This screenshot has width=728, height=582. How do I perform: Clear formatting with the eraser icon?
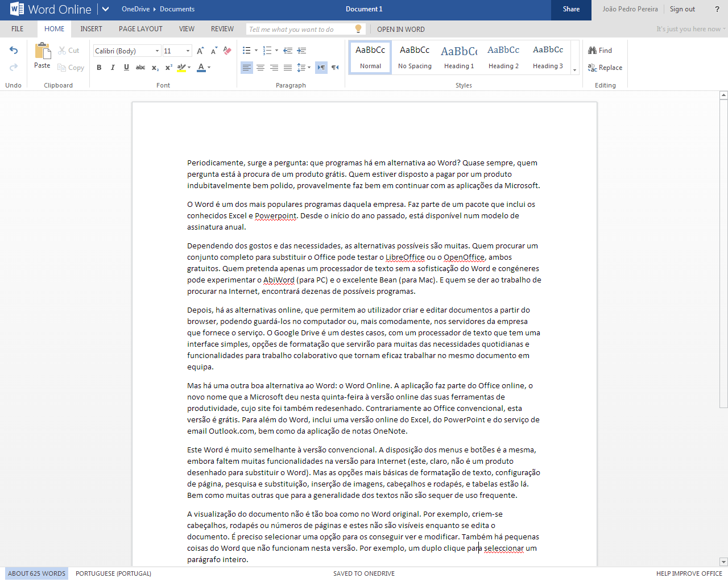[227, 51]
